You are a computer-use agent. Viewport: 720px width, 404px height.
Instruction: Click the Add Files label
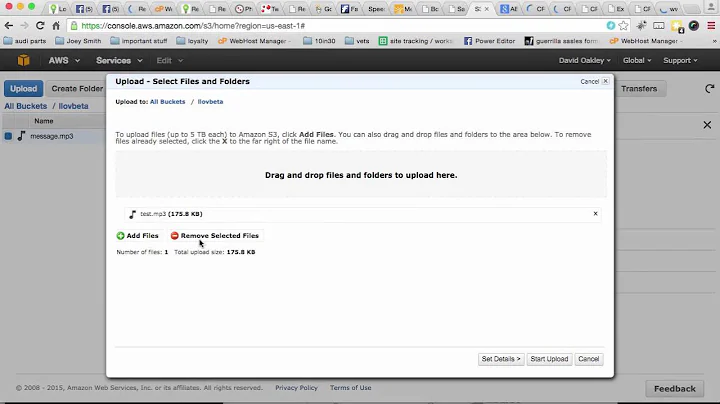point(142,236)
